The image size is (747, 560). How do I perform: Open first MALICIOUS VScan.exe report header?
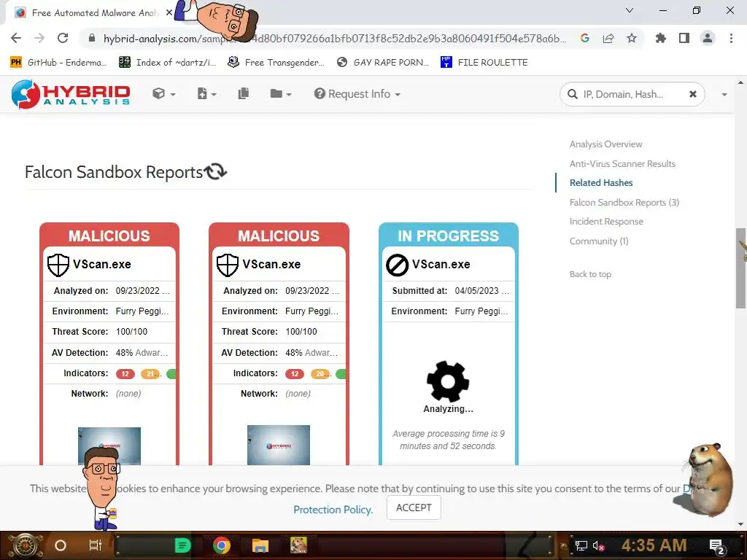pyautogui.click(x=109, y=236)
